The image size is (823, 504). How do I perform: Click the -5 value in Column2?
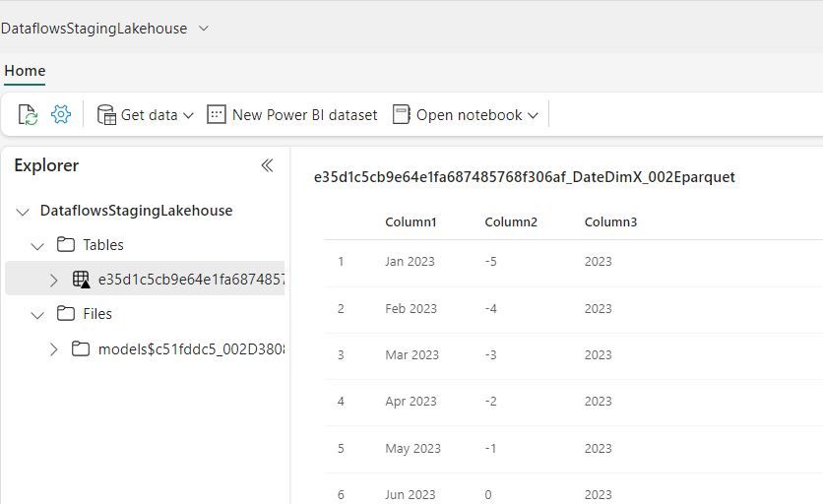491,262
